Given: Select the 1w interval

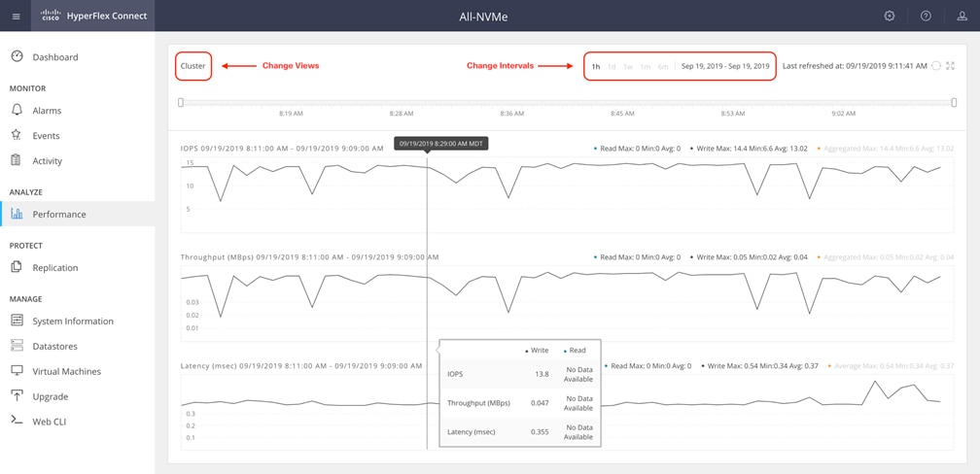Looking at the screenshot, I should click(x=628, y=66).
